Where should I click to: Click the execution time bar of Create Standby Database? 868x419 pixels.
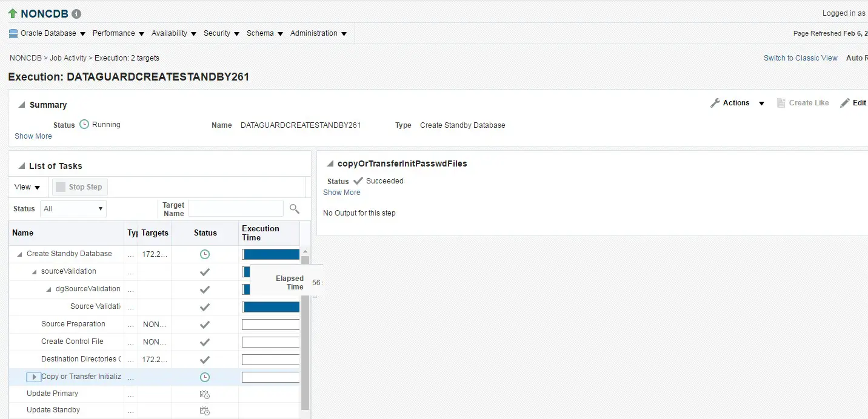[x=271, y=254]
